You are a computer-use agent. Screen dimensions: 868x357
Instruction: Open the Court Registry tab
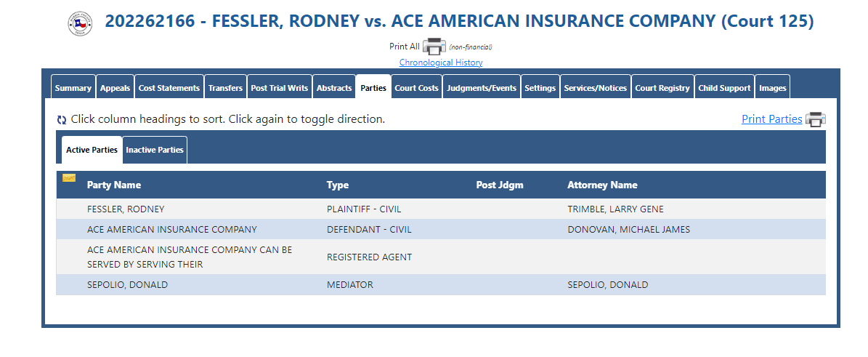[x=662, y=88]
